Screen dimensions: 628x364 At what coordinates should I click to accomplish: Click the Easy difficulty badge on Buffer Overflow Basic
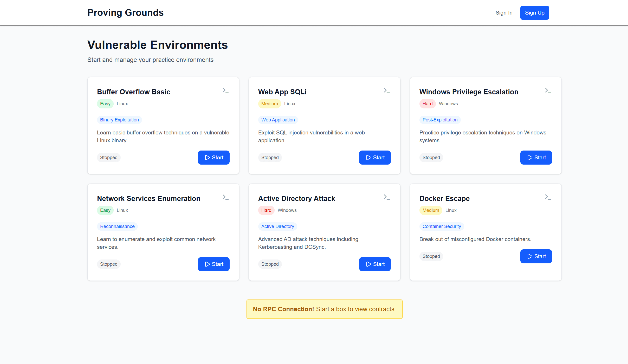pos(105,103)
